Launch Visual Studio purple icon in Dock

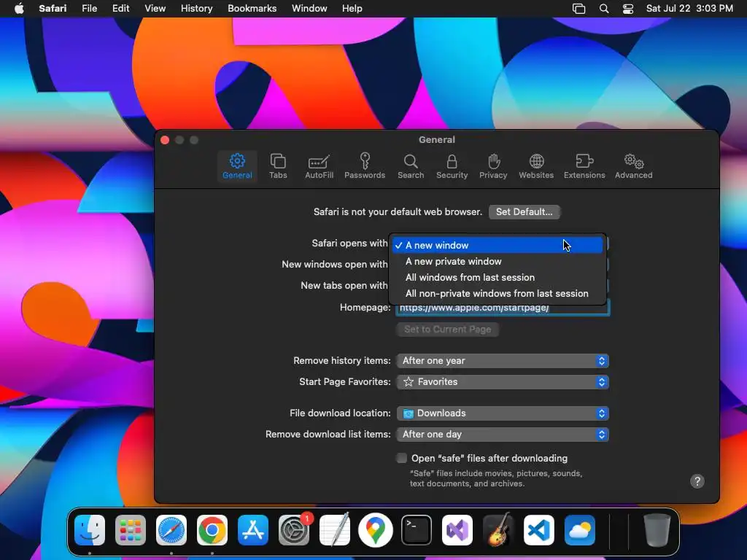[x=457, y=530]
